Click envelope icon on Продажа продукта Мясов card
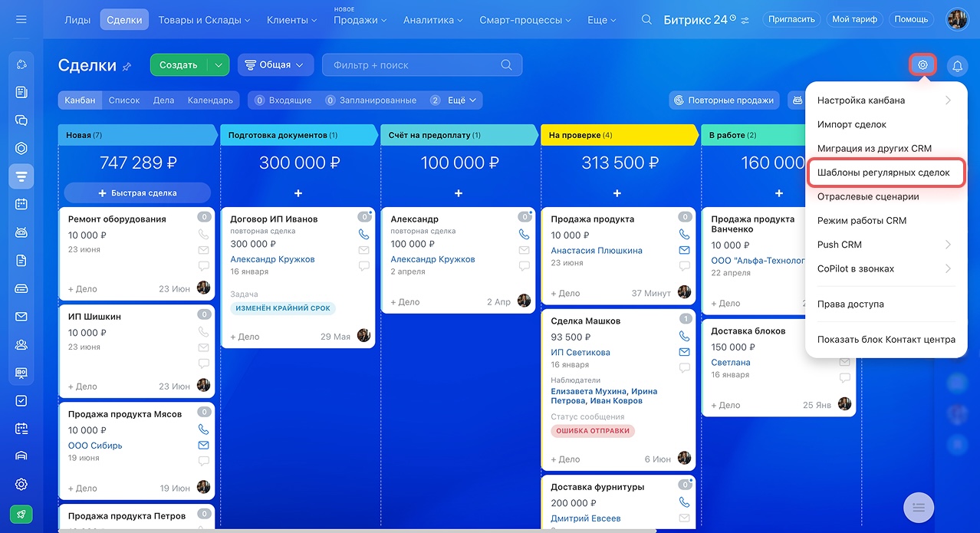 (203, 446)
